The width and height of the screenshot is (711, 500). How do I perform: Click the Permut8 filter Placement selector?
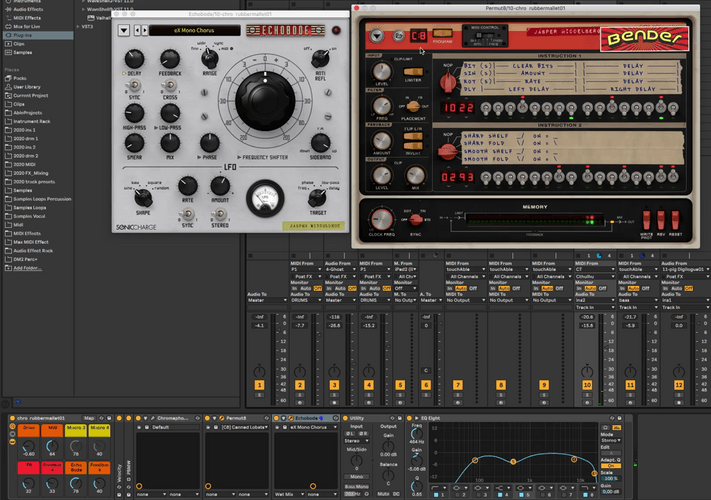tap(413, 107)
